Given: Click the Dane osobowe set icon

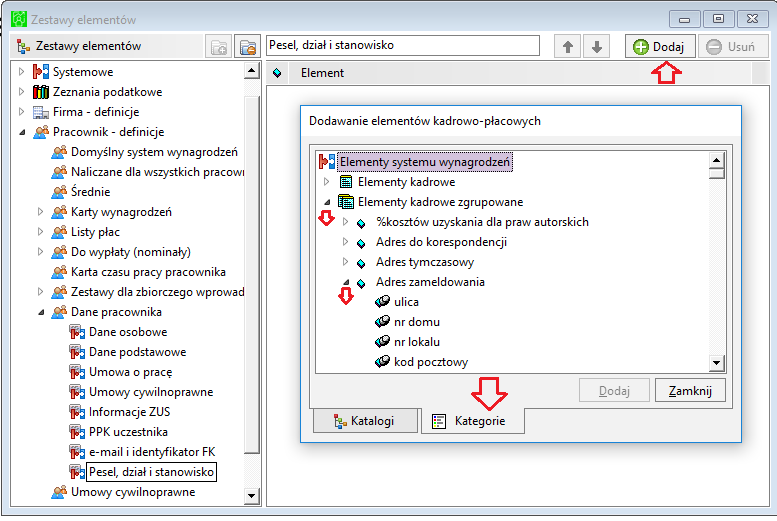Looking at the screenshot, I should (x=77, y=332).
